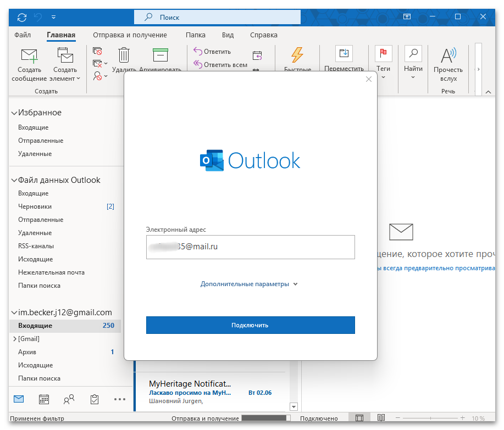Click Создать сообщение envelope icon
The width and height of the screenshot is (504, 430).
coord(29,55)
